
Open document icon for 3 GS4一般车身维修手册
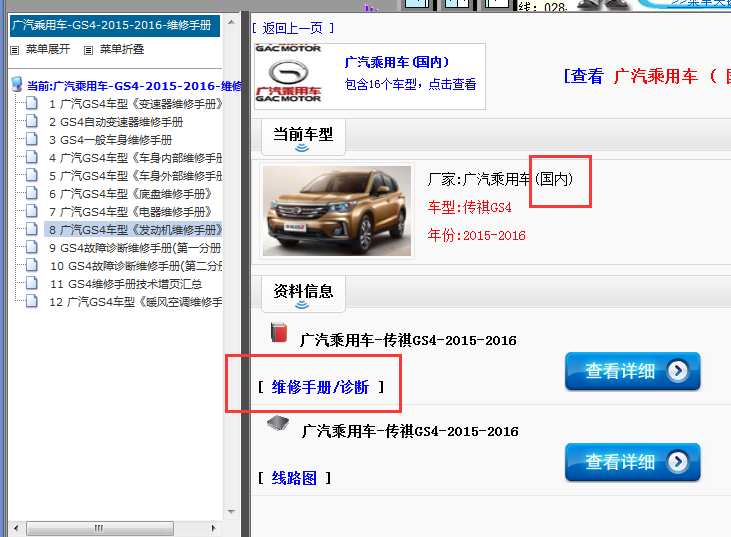click(x=32, y=139)
